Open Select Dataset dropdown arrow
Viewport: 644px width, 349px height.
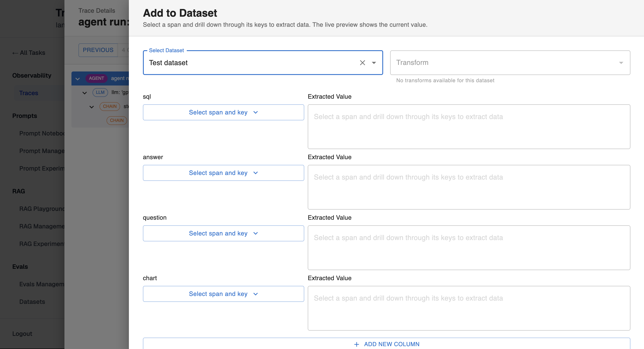(x=374, y=63)
